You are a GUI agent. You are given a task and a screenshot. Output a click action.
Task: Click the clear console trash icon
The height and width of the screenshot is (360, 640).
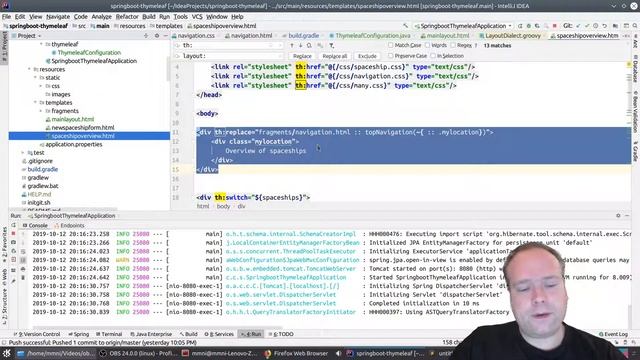23,278
